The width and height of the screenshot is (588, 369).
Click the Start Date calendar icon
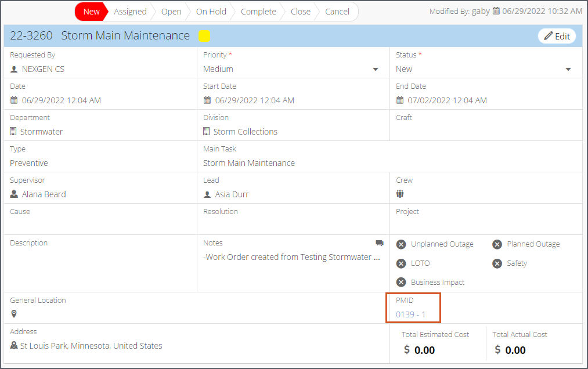point(207,100)
